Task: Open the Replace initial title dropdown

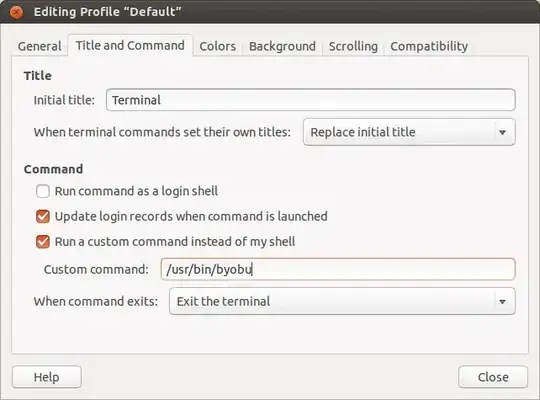Action: [409, 132]
